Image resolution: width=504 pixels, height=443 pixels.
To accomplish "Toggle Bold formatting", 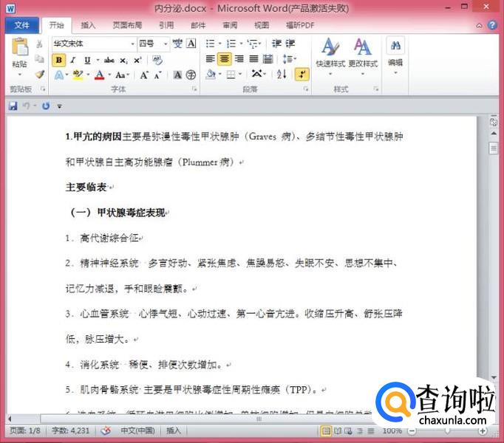I will (58, 60).
